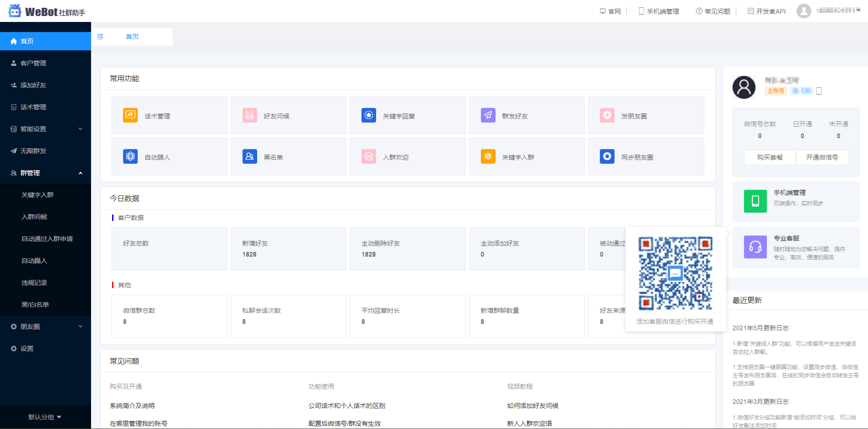Viewport: 868px width, 429px height.
Task: Click the sidebar collapse icon beside 首页 tab
Action: 100,37
